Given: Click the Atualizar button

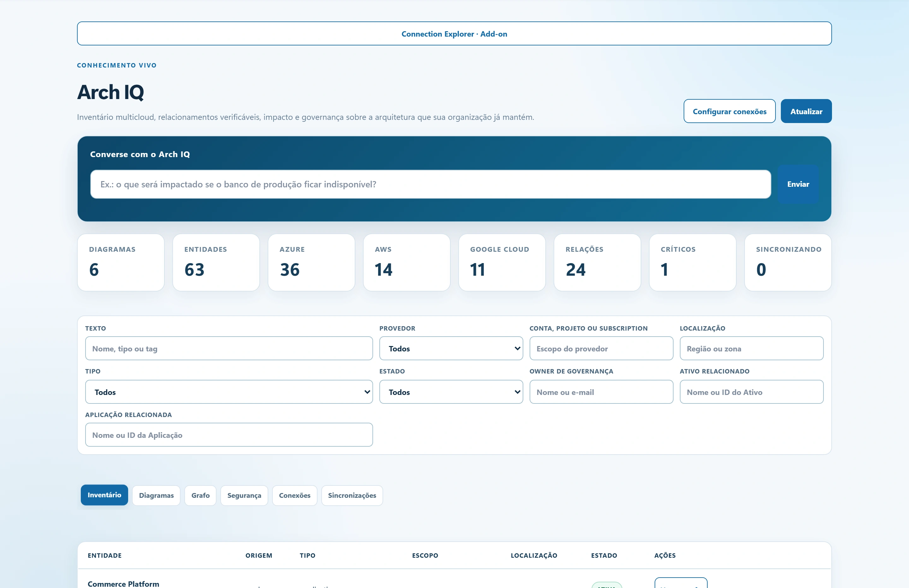Looking at the screenshot, I should pyautogui.click(x=806, y=111).
